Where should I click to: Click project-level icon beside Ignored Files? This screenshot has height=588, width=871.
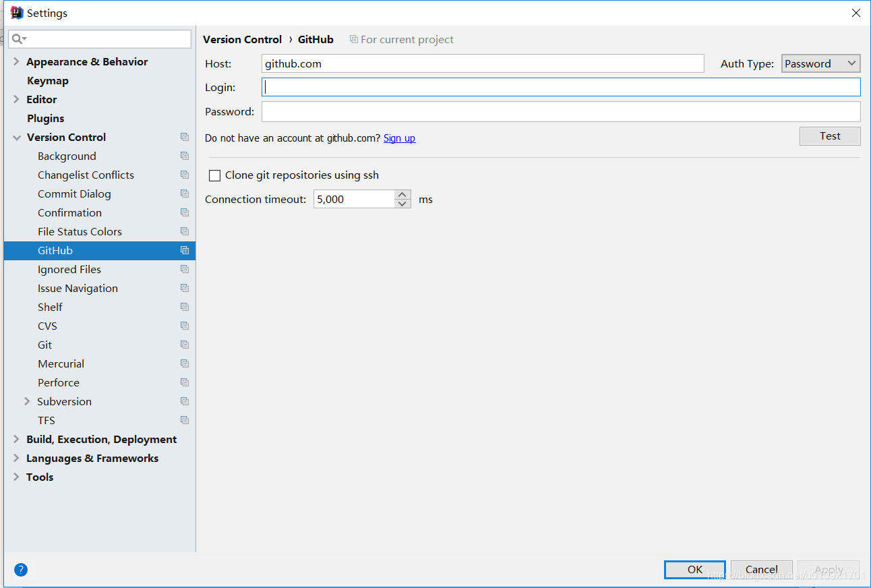185,269
